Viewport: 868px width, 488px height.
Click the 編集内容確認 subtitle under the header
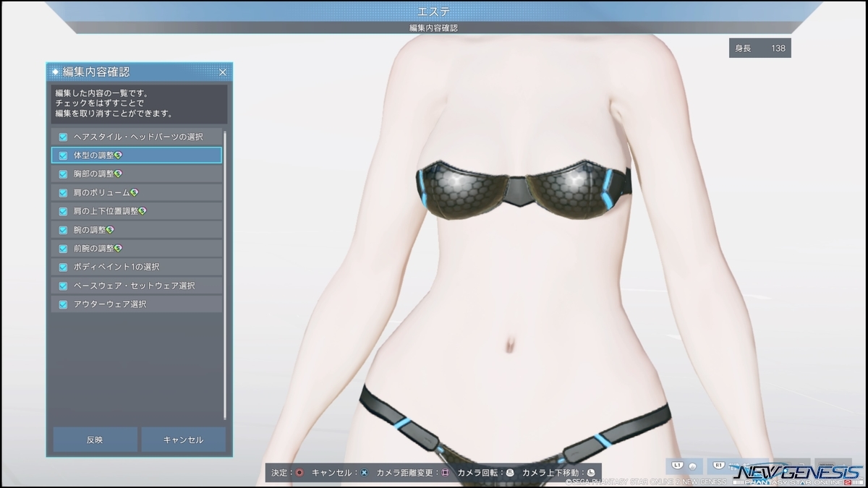tap(434, 28)
